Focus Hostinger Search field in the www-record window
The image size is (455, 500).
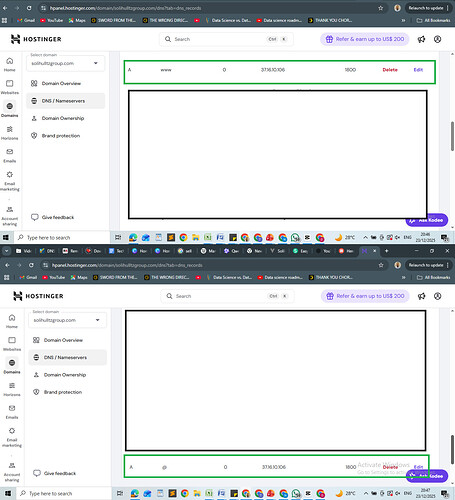coord(226,39)
